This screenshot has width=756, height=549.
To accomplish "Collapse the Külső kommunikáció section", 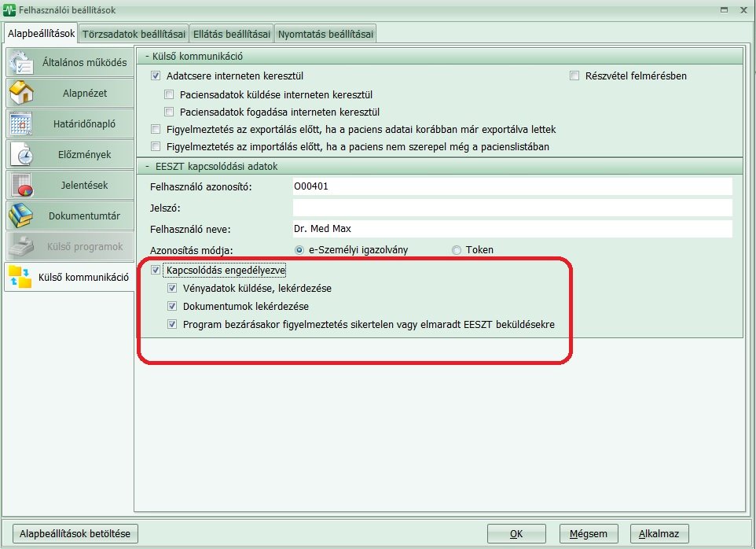I will [145, 56].
